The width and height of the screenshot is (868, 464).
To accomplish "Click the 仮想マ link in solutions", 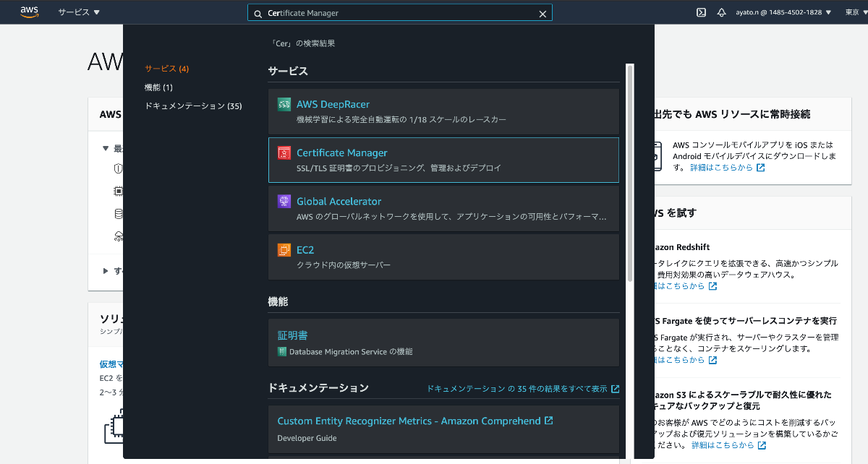I will coord(111,364).
